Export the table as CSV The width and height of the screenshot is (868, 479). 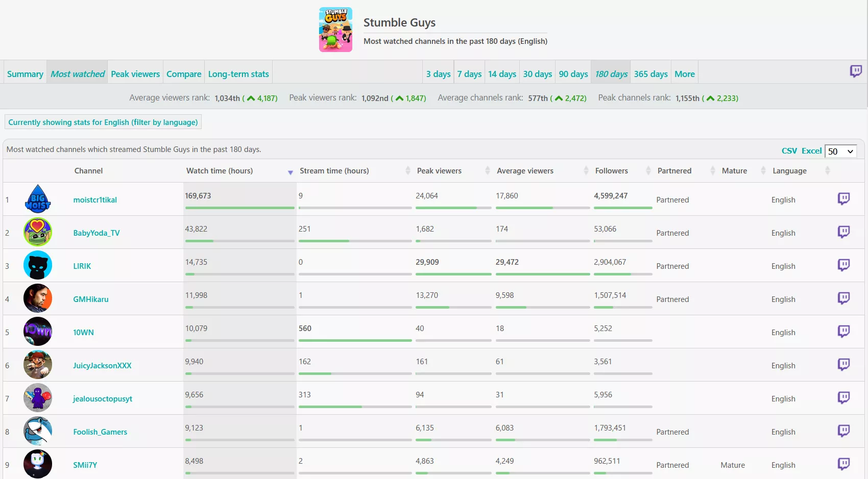[x=789, y=150]
